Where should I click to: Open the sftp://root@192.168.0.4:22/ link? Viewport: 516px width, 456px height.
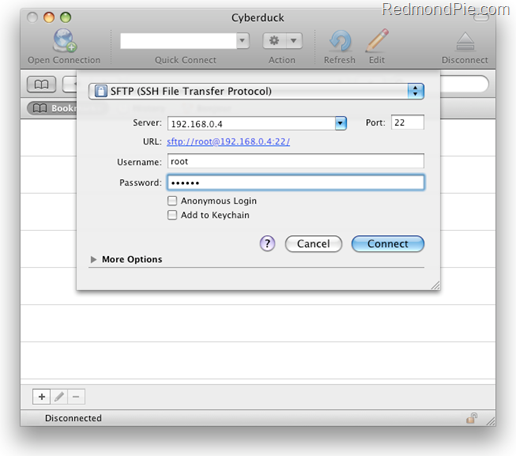(x=228, y=142)
